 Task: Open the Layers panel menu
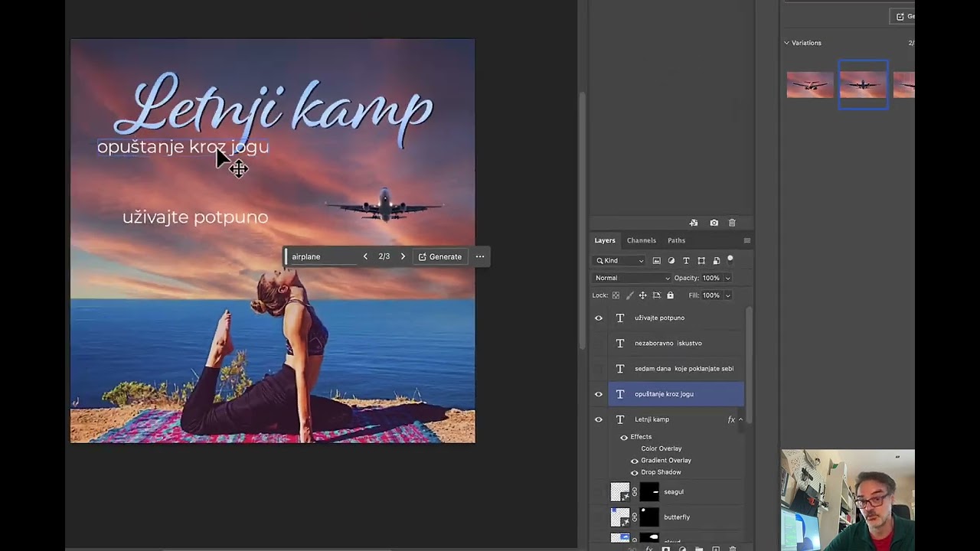(746, 240)
